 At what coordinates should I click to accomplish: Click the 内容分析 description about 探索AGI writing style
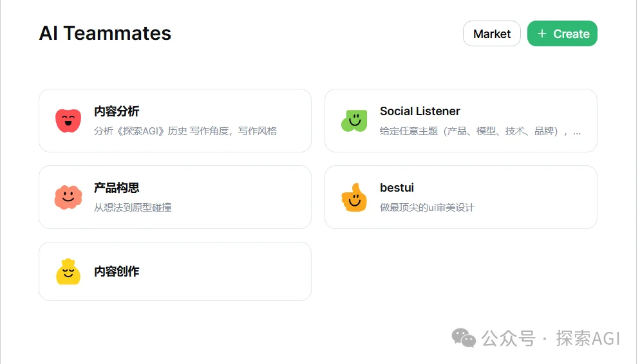[185, 131]
